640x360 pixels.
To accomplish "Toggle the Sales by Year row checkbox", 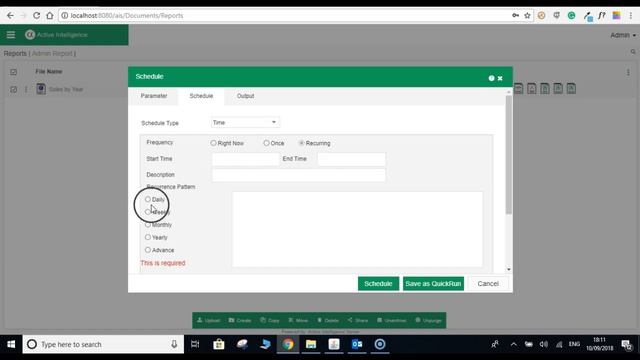I will (13, 89).
